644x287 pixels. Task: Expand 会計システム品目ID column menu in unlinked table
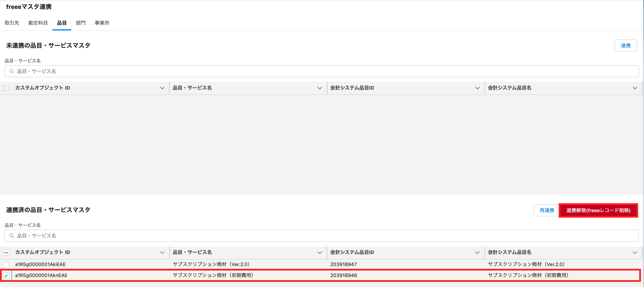coord(477,88)
